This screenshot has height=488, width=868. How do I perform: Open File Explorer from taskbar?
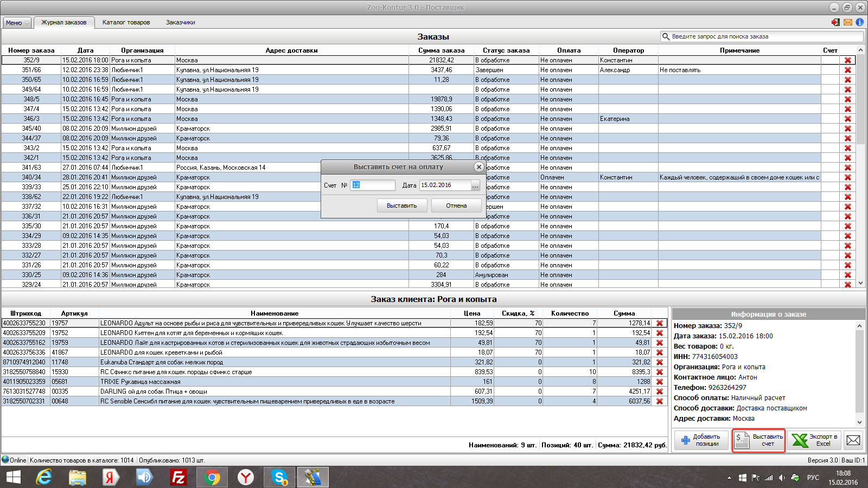pyautogui.click(x=78, y=477)
